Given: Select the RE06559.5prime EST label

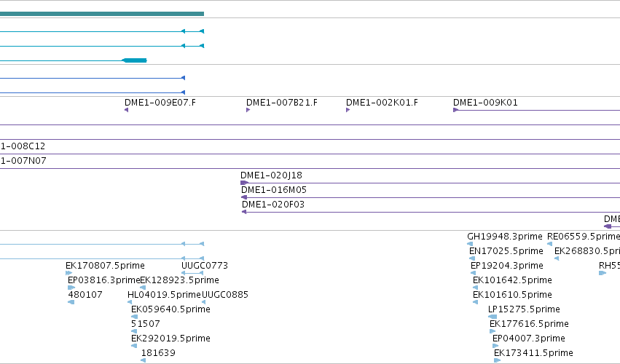Looking at the screenshot, I should (x=584, y=237).
